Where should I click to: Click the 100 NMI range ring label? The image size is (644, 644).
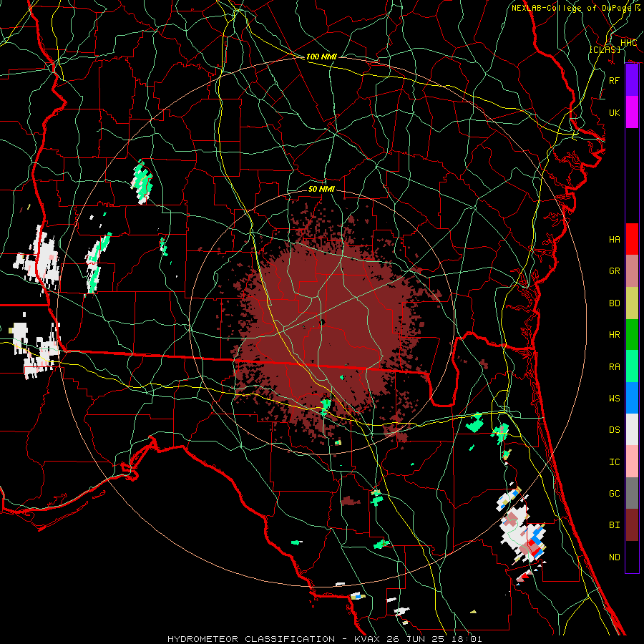tap(321, 57)
